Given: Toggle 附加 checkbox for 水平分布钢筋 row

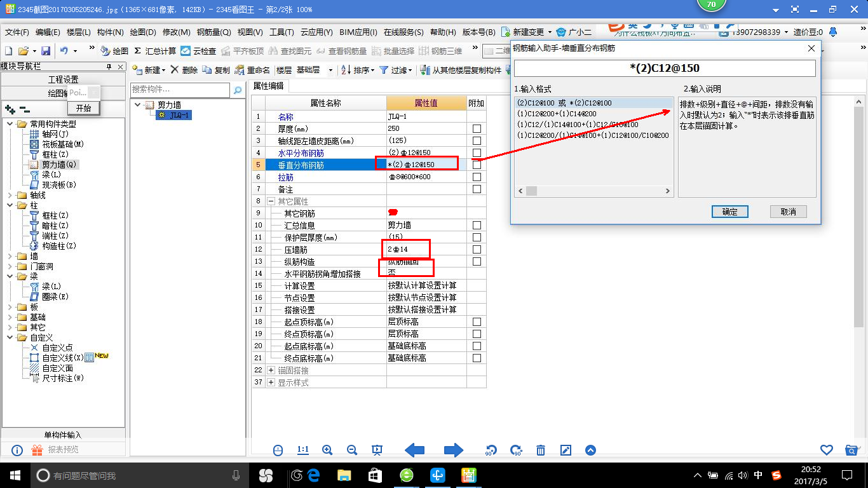Looking at the screenshot, I should (x=477, y=152).
